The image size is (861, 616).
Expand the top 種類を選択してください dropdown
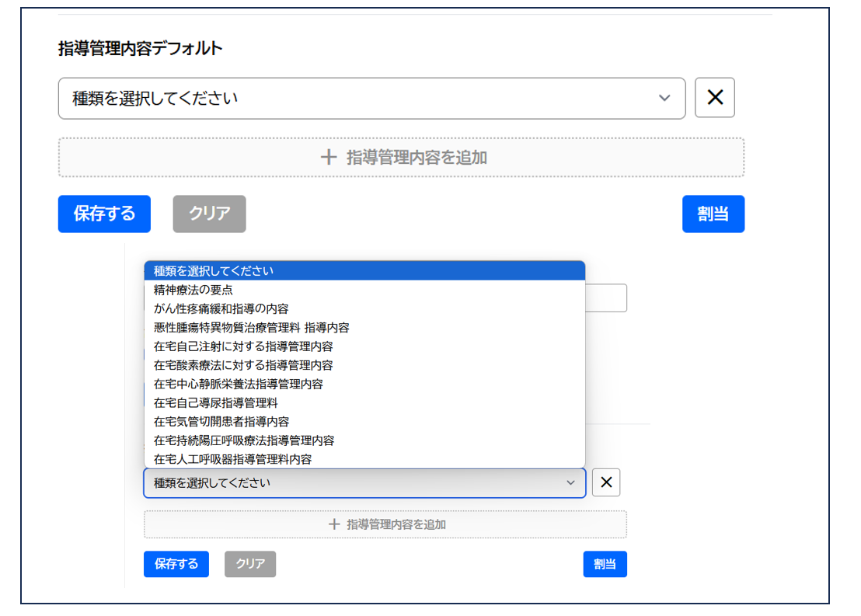coord(371,98)
